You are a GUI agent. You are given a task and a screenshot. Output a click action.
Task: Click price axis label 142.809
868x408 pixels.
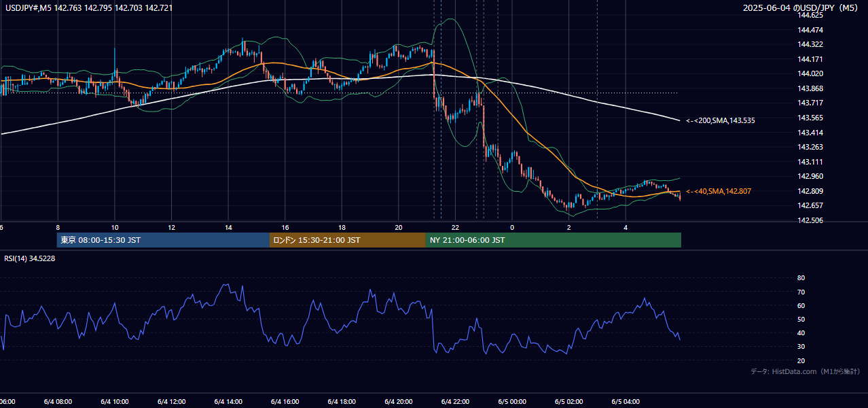click(x=810, y=191)
